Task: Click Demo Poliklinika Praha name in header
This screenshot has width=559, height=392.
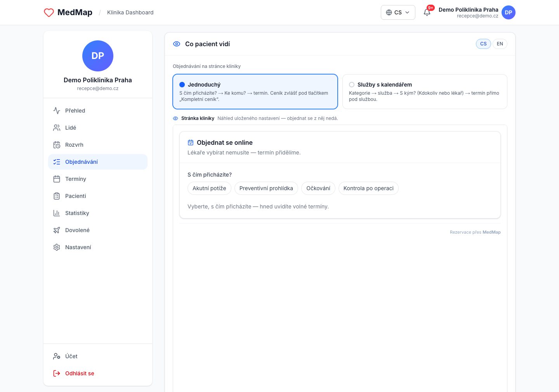Action: (469, 10)
